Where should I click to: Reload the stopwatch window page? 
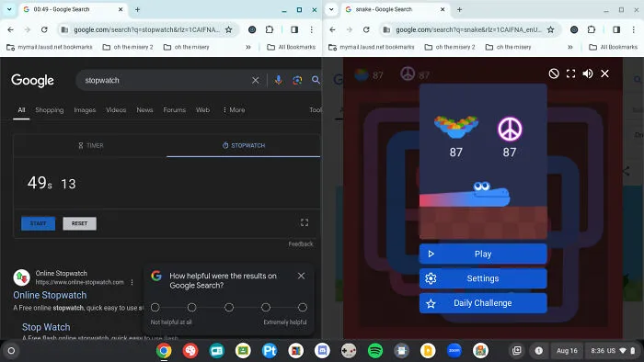pos(44,29)
